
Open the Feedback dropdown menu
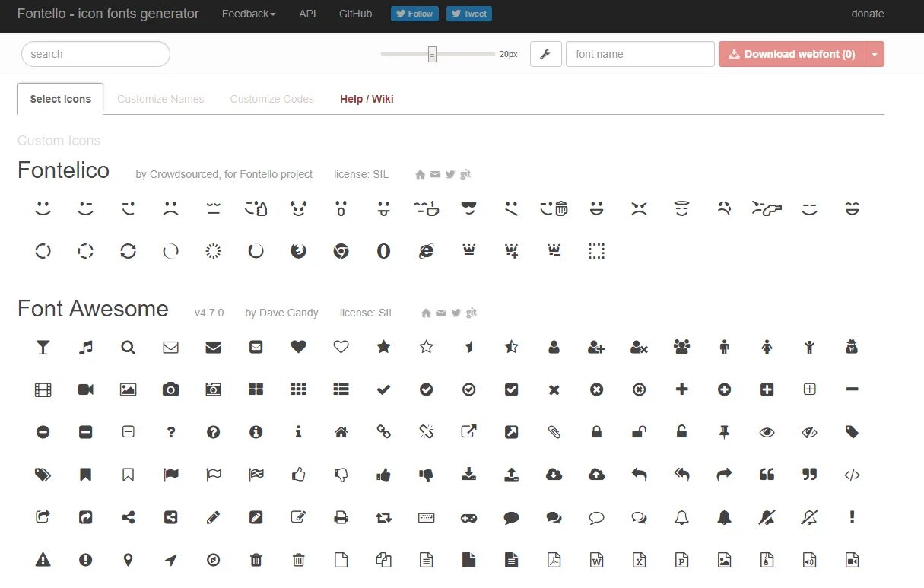[249, 14]
